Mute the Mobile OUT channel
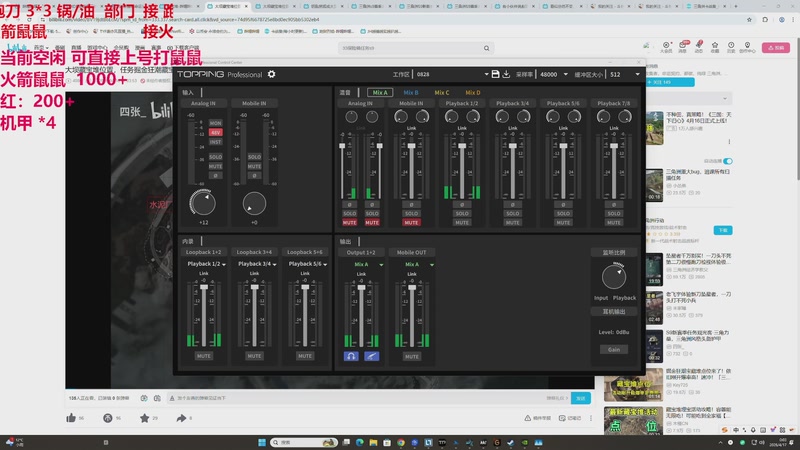This screenshot has width=800, height=450. pyautogui.click(x=412, y=357)
